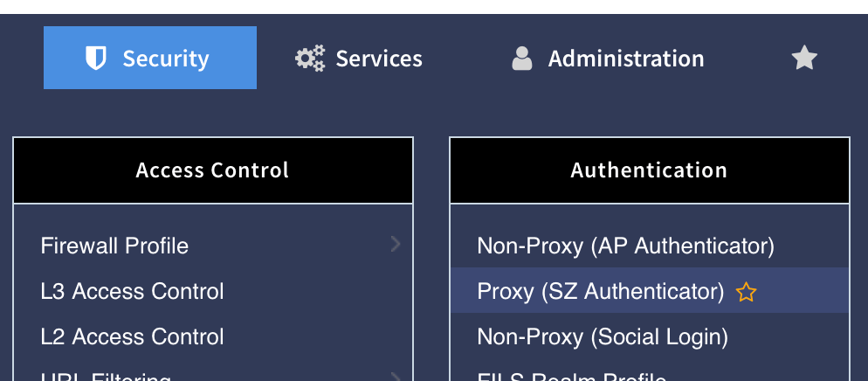Switch to the Security tab
868x381 pixels.
click(x=150, y=59)
